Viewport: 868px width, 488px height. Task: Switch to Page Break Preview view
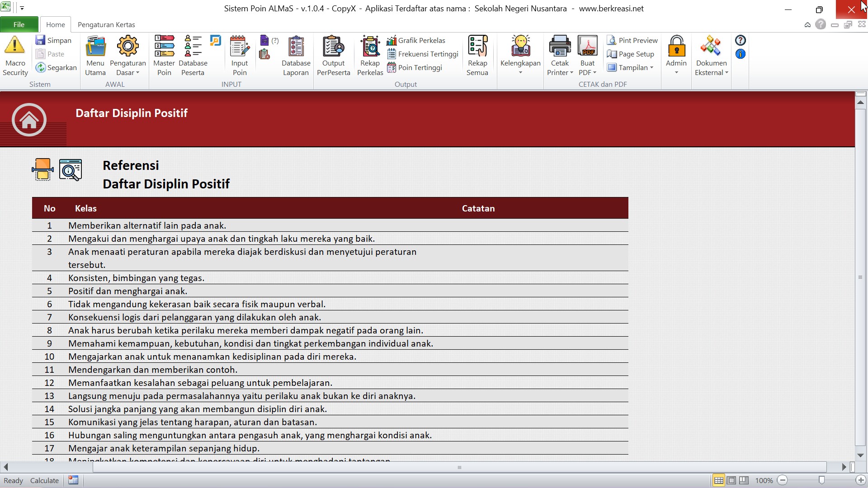tap(744, 480)
